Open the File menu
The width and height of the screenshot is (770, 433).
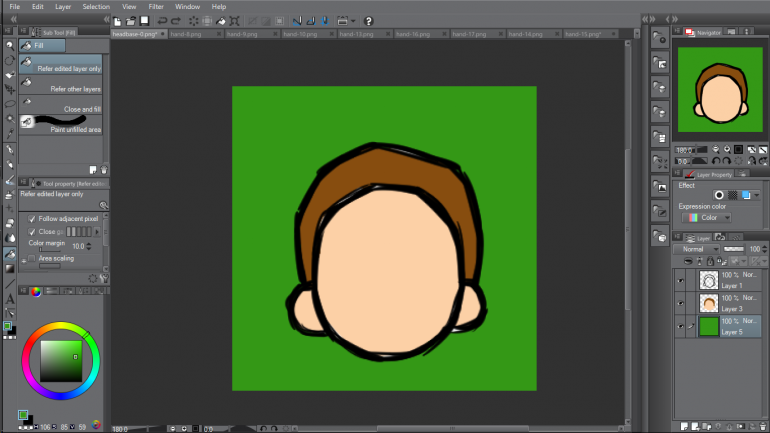tap(15, 7)
